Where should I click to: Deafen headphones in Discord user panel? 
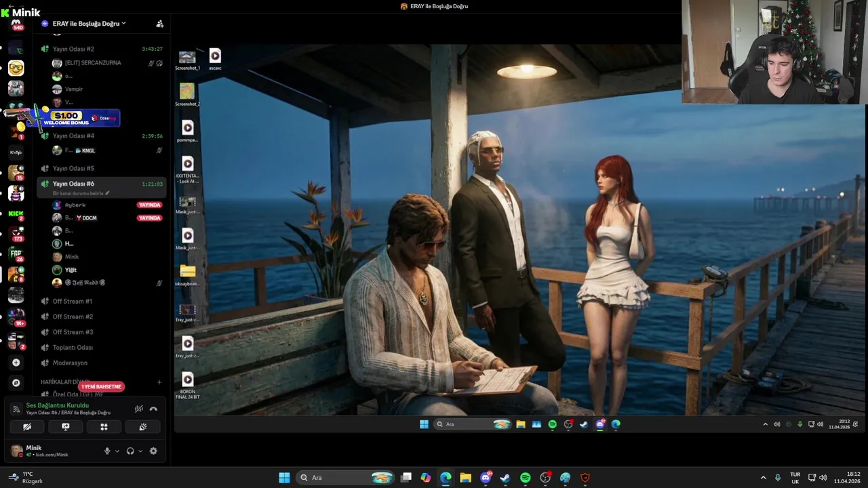point(130,451)
